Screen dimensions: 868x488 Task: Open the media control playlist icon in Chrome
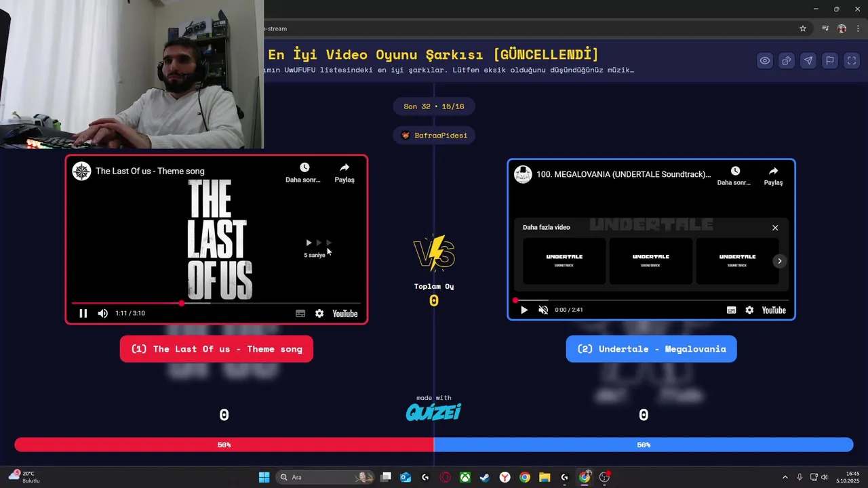(x=825, y=28)
